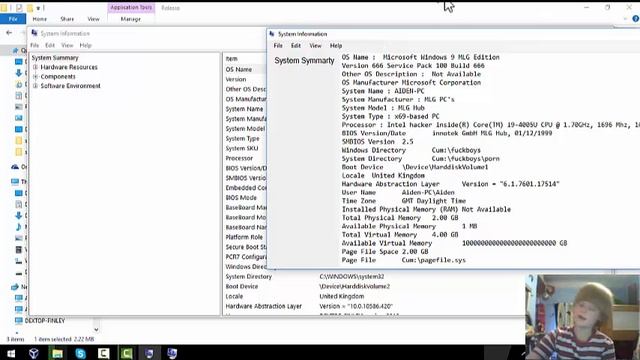Select 'Platform Role' row in back window
Viewport: 640px width, 360px height.
(244, 237)
